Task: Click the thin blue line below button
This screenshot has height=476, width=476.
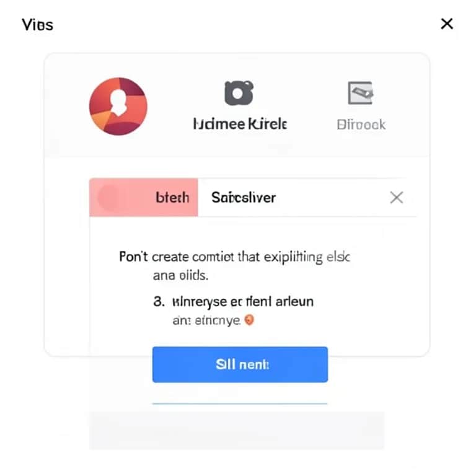Action: (240, 403)
